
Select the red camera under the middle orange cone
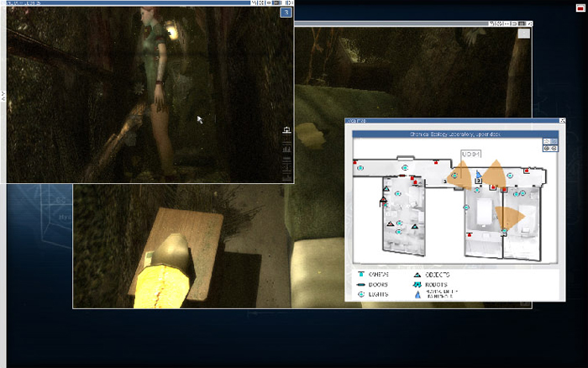[x=493, y=187]
